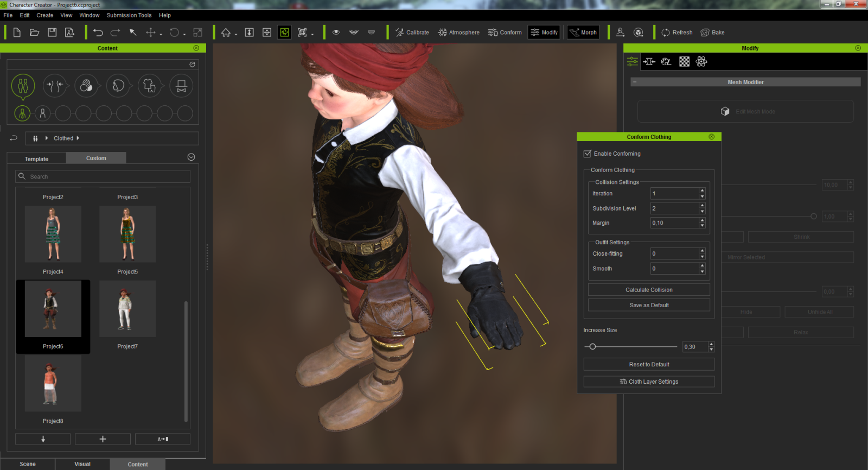Toggle the Morph button in toolbar
The height and width of the screenshot is (470, 868).
pos(583,33)
